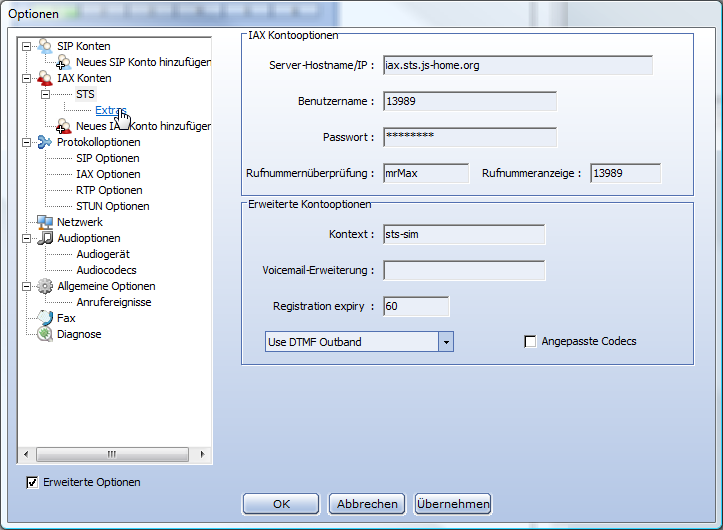Select the Audiooptionen music note icon
Image resolution: width=723 pixels, height=530 pixels.
pyautogui.click(x=44, y=238)
